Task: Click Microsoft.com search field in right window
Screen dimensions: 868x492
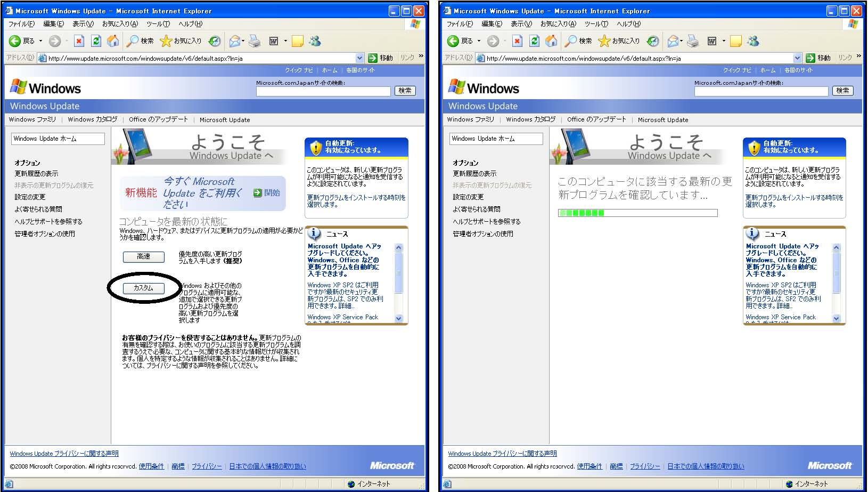Action: [x=761, y=91]
